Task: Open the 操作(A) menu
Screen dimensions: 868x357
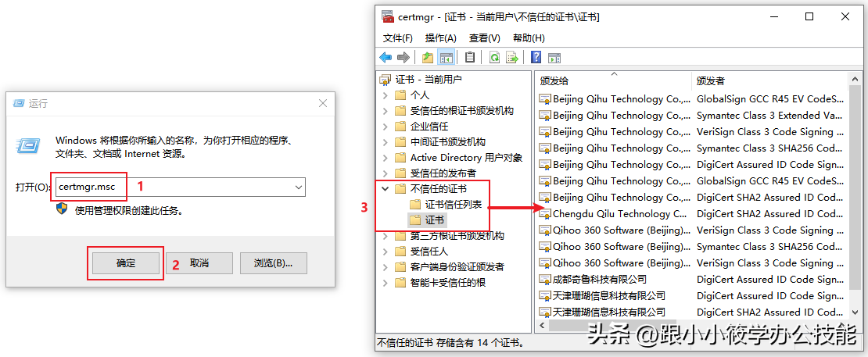Action: (440, 38)
